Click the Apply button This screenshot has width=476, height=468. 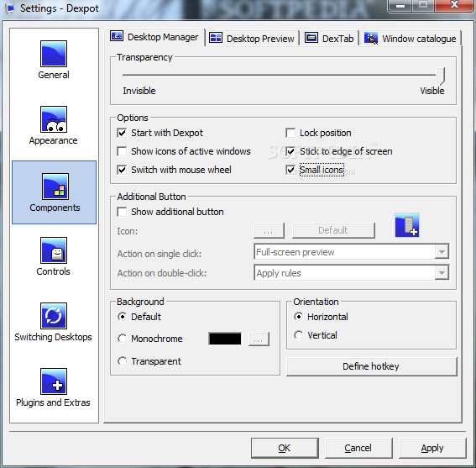[x=432, y=448]
